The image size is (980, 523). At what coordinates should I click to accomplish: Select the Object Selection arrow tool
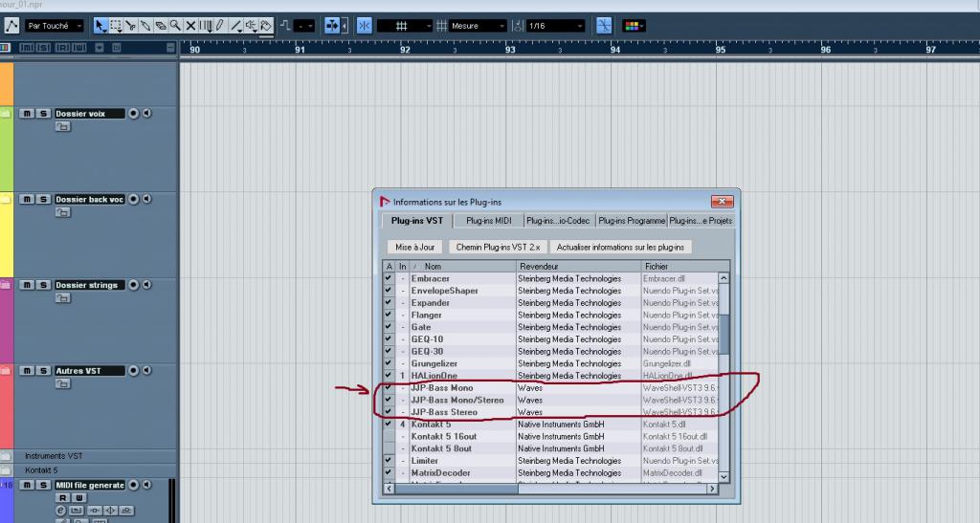(100, 26)
